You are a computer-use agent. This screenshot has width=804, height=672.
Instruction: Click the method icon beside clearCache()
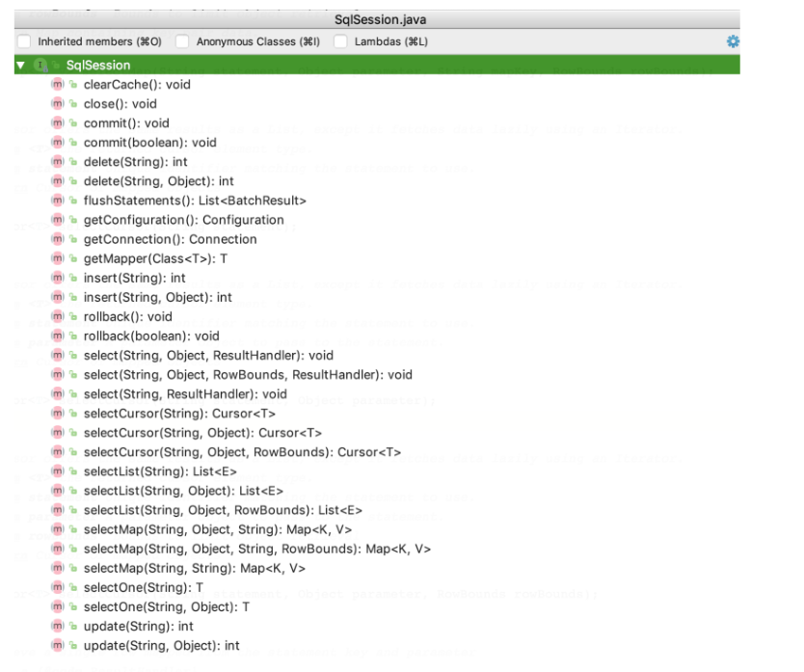56,85
